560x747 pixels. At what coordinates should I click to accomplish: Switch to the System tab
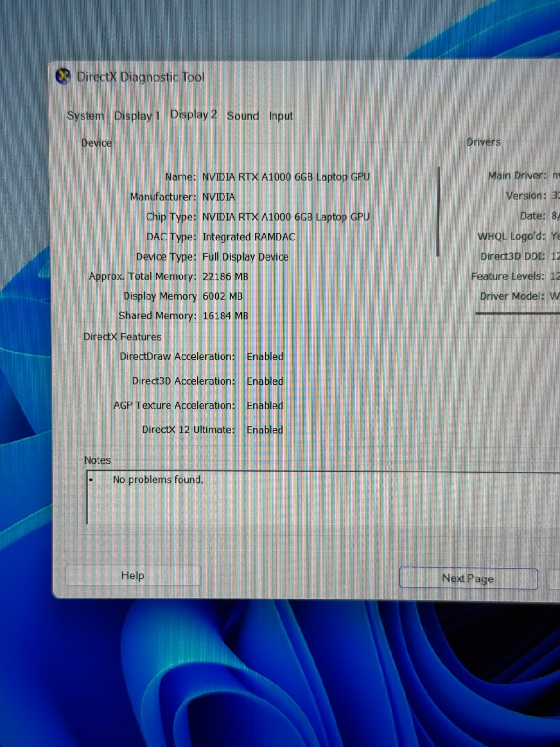pos(85,116)
